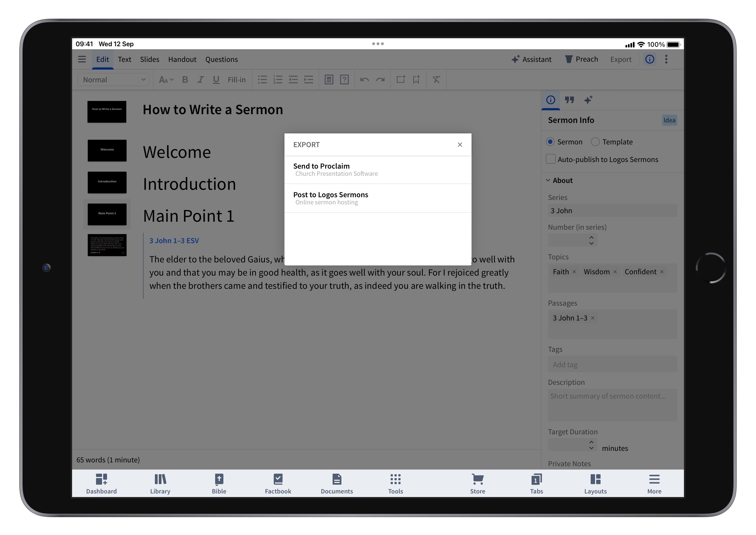Increment the Target Duration with the stepper
The width and height of the screenshot is (756, 535).
point(591,443)
